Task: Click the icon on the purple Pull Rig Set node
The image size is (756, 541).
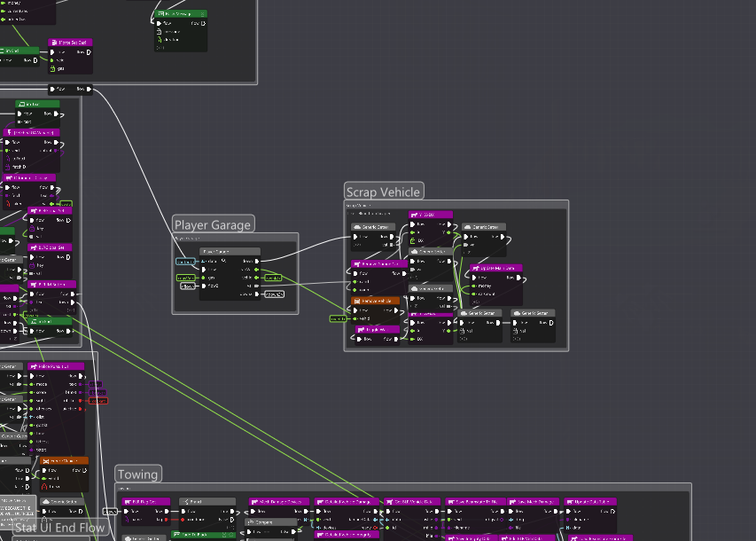Action: pyautogui.click(x=128, y=501)
